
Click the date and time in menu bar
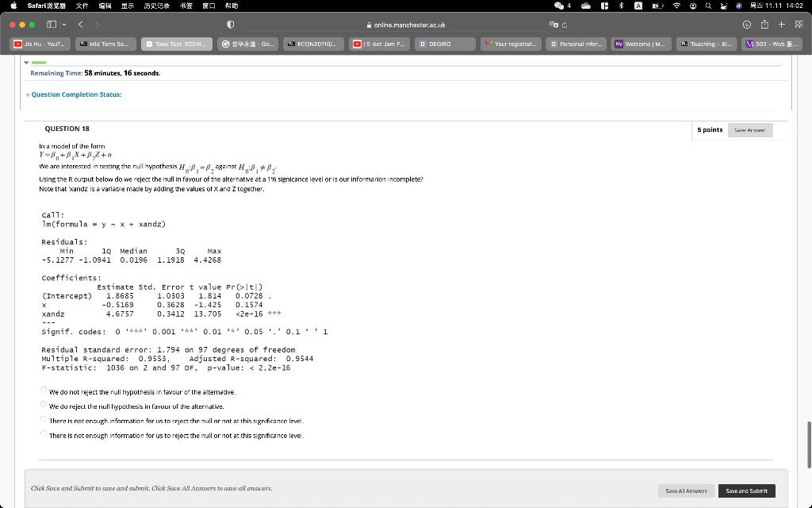tap(776, 6)
